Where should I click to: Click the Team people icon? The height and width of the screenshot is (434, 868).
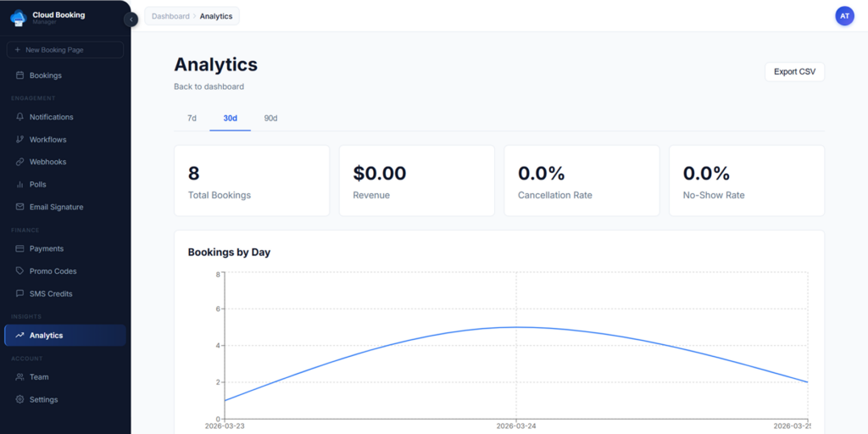[19, 377]
